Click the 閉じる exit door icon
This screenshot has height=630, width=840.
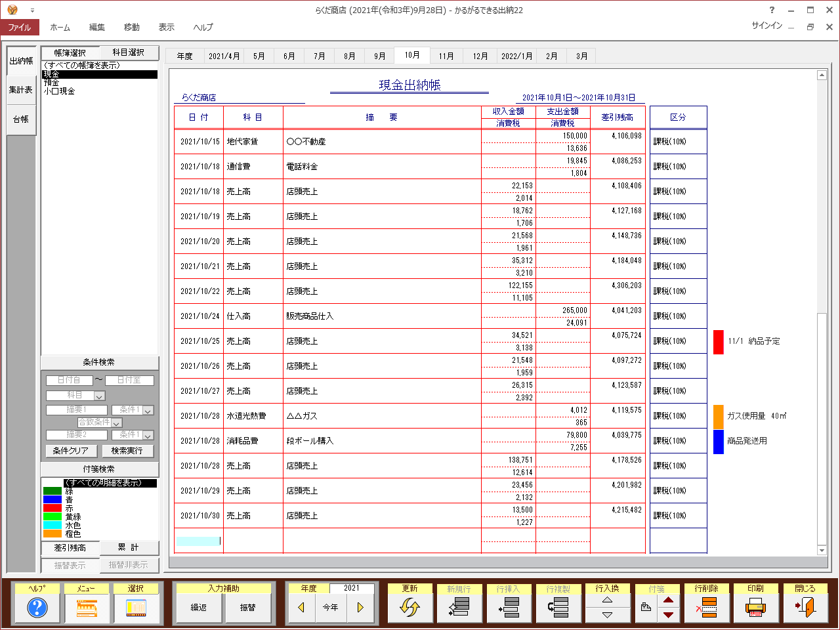pos(805,608)
